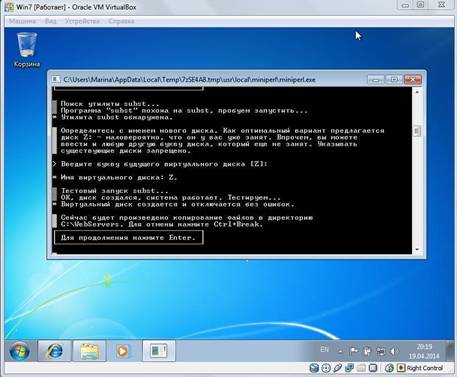Screen dimensions: 457x377
Task: Open the network tray icon
Action: coord(380,351)
